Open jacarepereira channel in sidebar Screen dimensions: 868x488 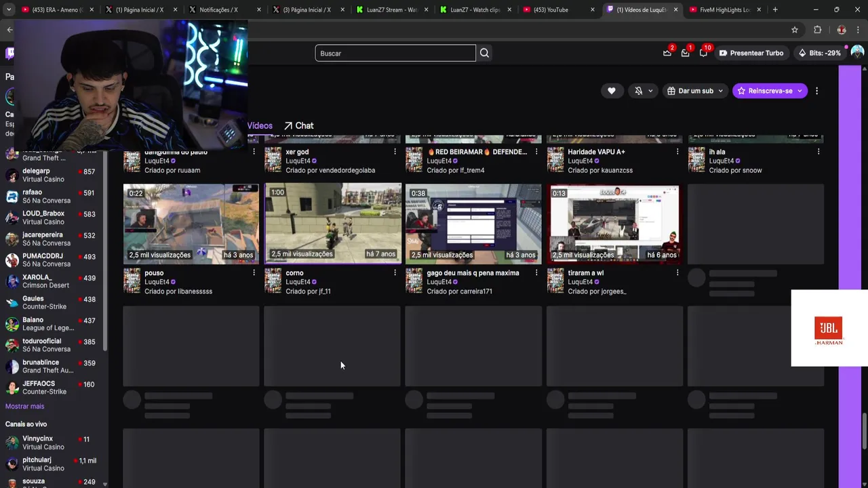click(x=53, y=239)
